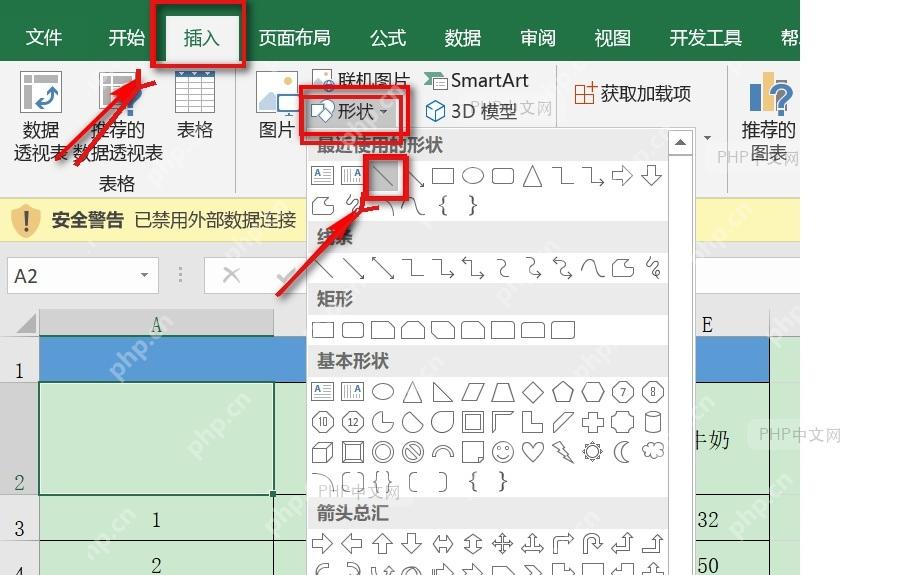Screen dimensions: 920x575
Task: Open the 数据透视表 PivotTable tool
Action: click(40, 116)
